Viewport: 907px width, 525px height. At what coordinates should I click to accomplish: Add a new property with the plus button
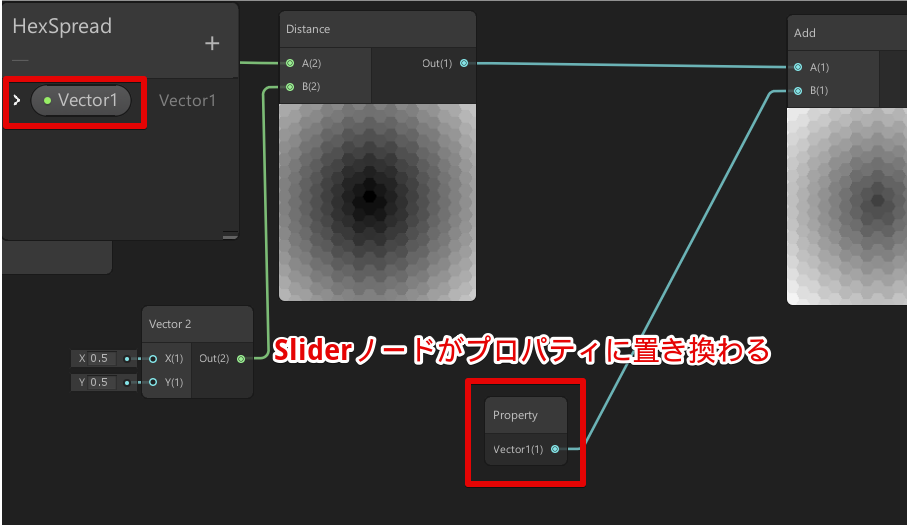click(212, 43)
